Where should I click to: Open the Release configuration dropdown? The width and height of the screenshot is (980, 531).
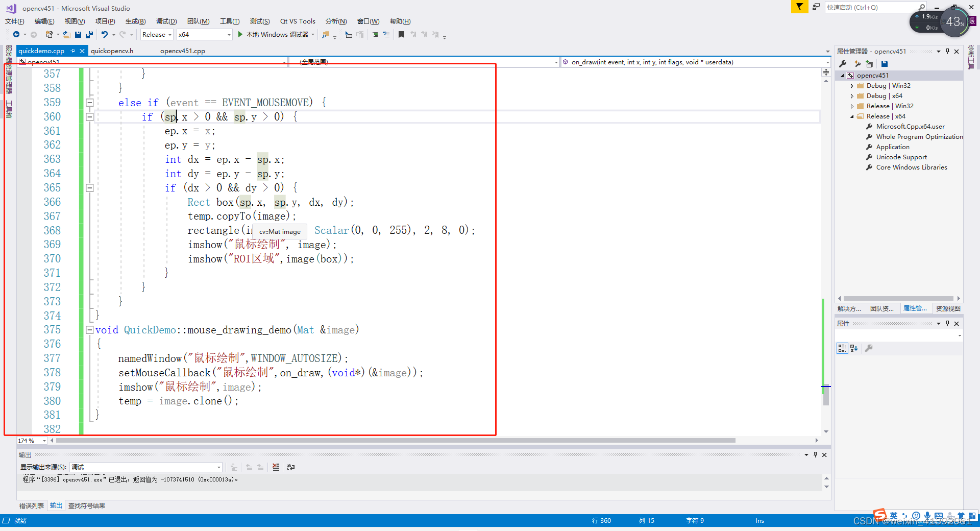tap(157, 35)
